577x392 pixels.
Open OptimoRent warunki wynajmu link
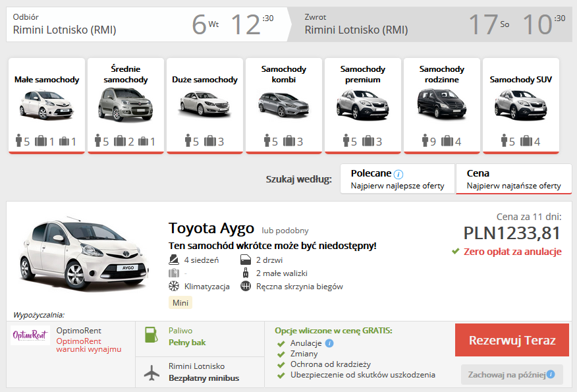(89, 345)
